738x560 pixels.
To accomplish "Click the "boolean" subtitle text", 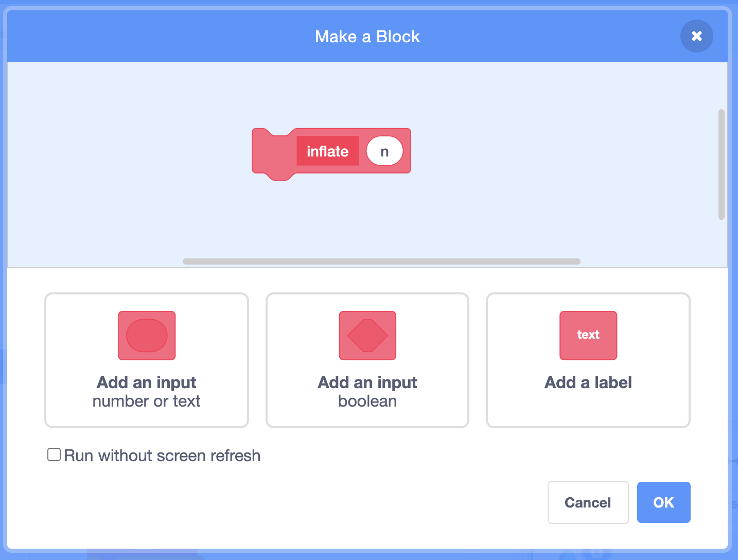I will [367, 401].
